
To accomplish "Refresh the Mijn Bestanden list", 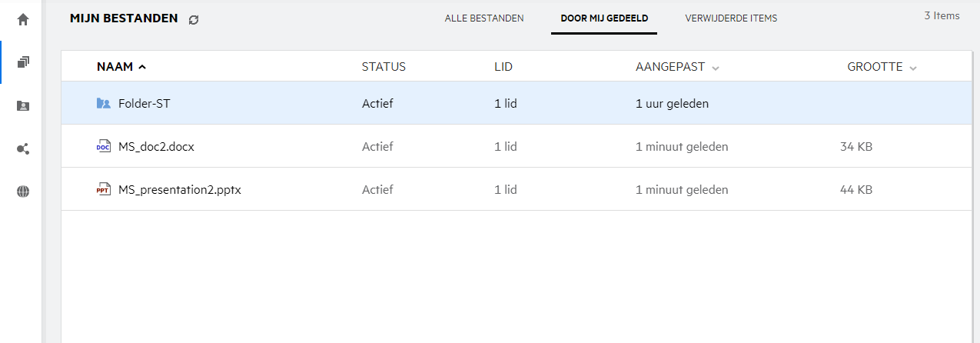I will coord(194,19).
